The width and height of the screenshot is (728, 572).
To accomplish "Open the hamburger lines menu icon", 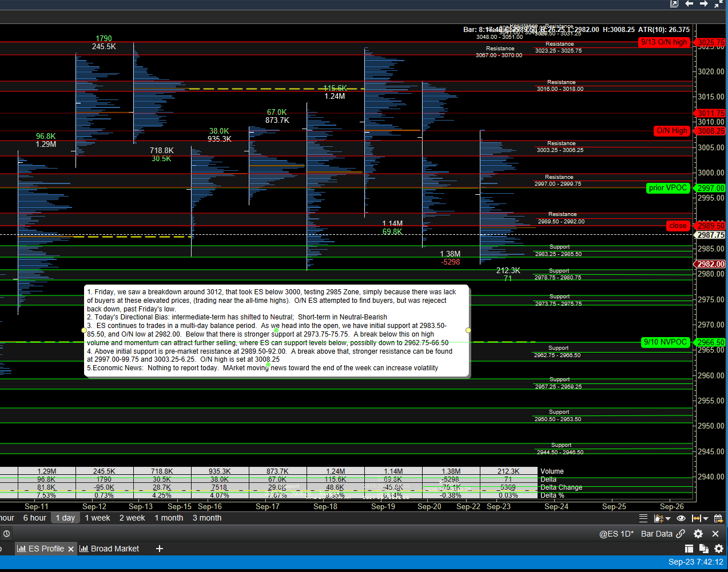I will [643, 518].
